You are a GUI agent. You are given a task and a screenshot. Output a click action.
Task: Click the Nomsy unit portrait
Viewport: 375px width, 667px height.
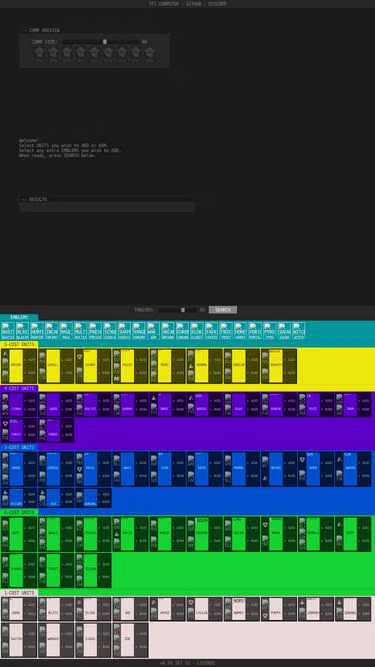pos(239,610)
